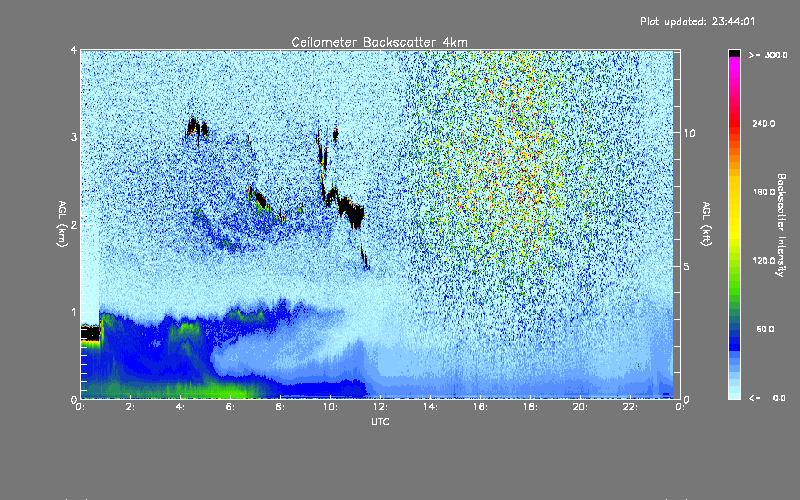Click the 60.0 colorbar tick label
Image resolution: width=800 pixels, height=500 pixels.
765,329
